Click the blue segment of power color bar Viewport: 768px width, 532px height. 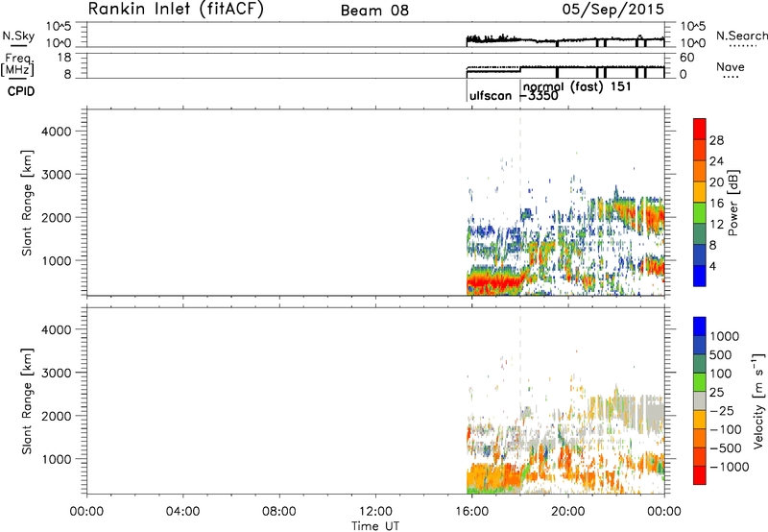pos(700,276)
